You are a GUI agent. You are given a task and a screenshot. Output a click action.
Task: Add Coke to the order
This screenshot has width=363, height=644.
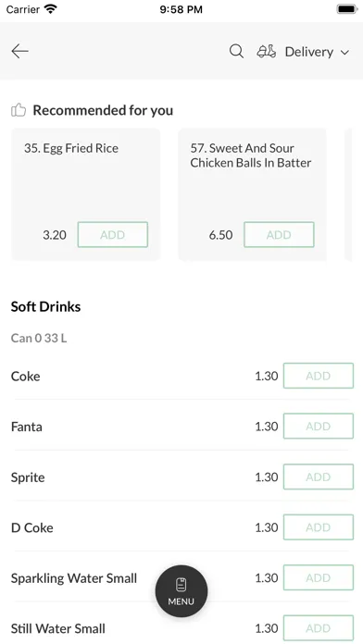click(x=319, y=376)
